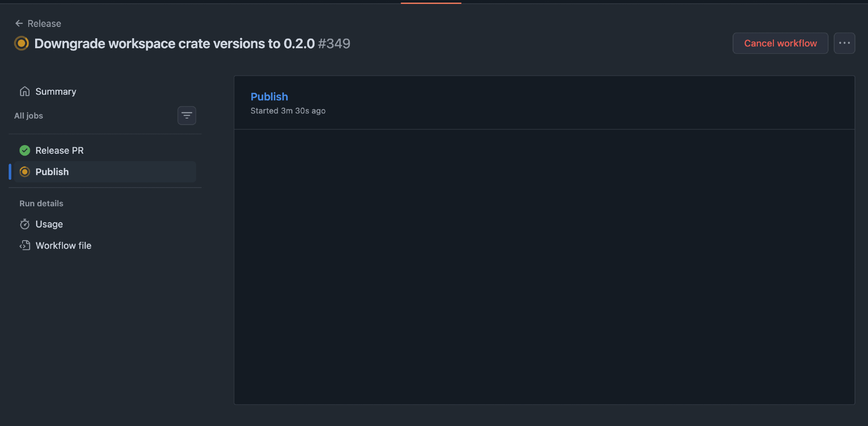Click the "Started 3m 30s ago" timestamp
The image size is (868, 426).
(x=288, y=111)
